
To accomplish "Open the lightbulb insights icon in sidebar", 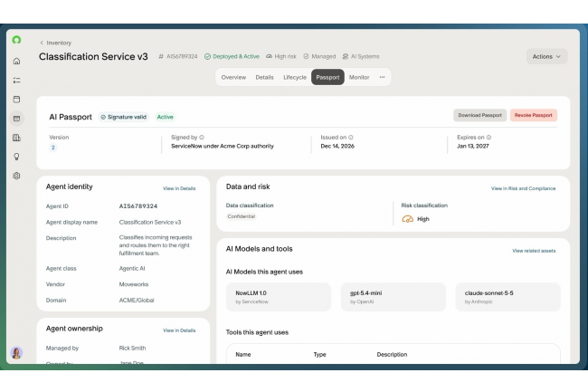I will [x=16, y=157].
